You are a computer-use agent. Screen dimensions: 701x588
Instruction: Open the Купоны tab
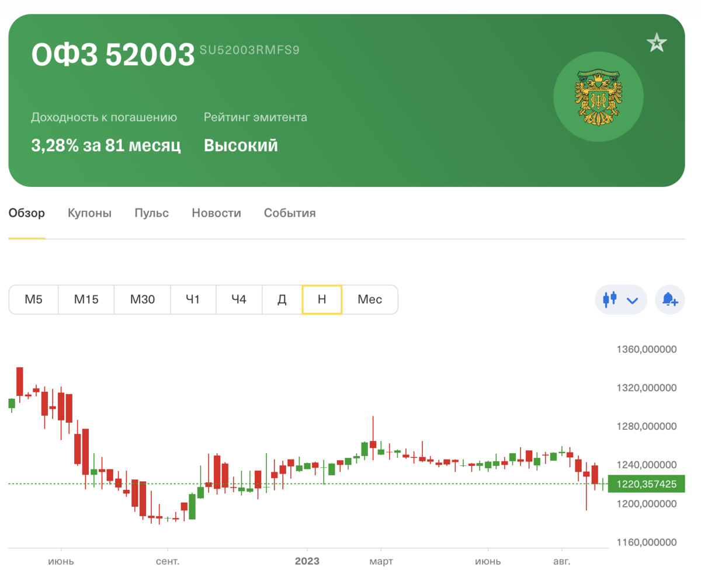click(89, 213)
